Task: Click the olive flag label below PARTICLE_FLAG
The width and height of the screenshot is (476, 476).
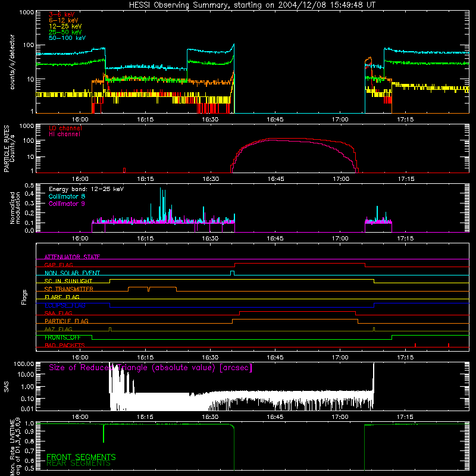Action: tap(58, 329)
